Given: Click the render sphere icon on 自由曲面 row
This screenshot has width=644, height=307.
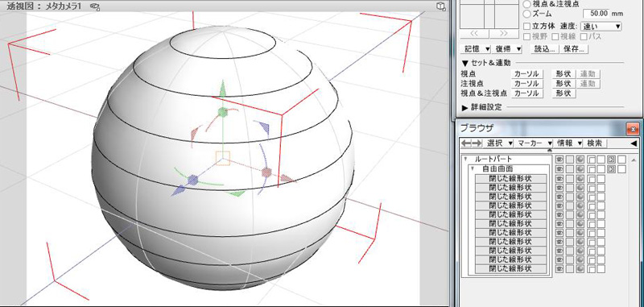Looking at the screenshot, I should coord(580,168).
